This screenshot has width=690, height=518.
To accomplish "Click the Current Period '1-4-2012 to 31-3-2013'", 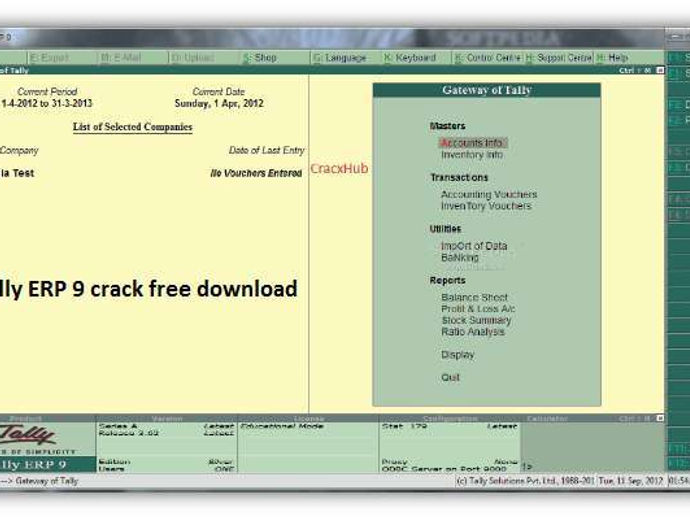I will (x=46, y=104).
